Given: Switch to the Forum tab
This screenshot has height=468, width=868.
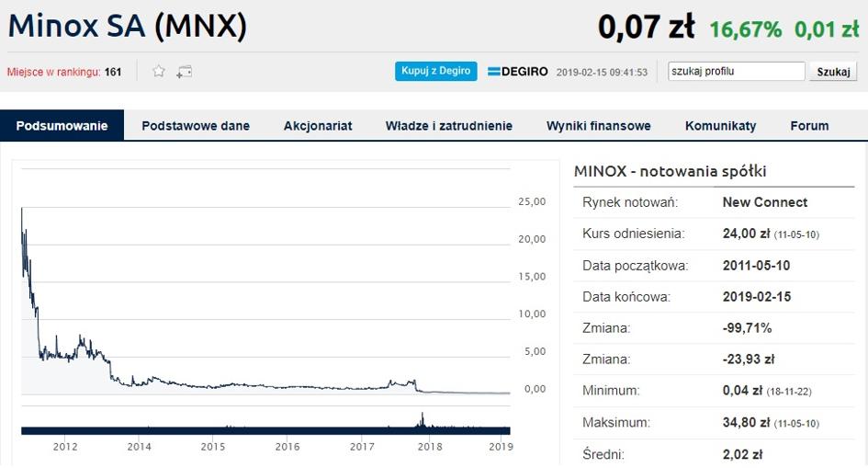Looking at the screenshot, I should coord(809,126).
